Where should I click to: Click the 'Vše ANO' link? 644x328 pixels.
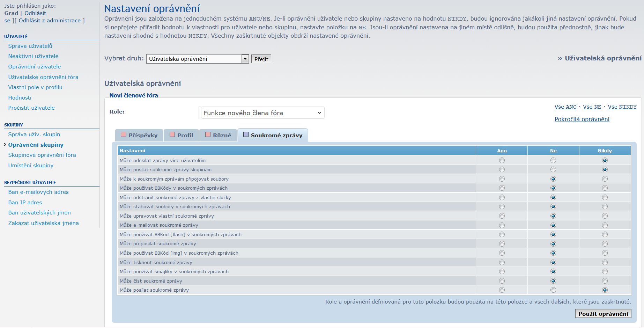565,107
